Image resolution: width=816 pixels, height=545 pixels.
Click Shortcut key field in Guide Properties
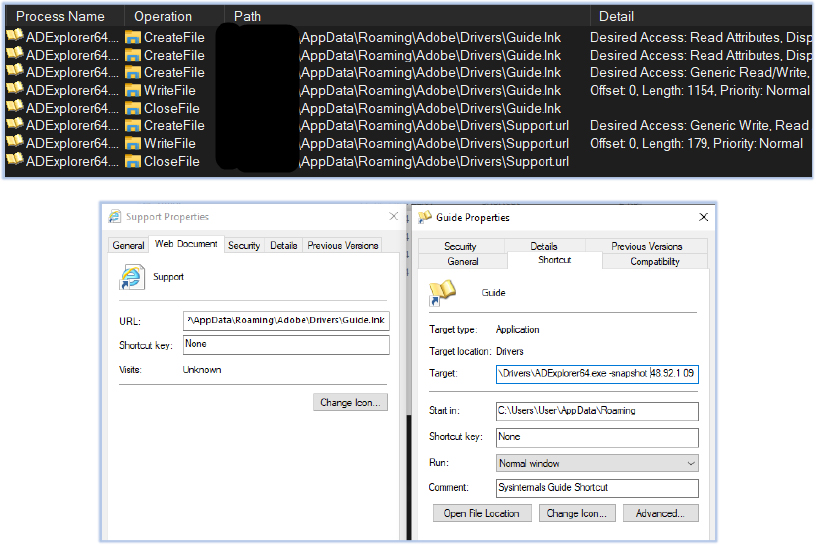pos(597,437)
